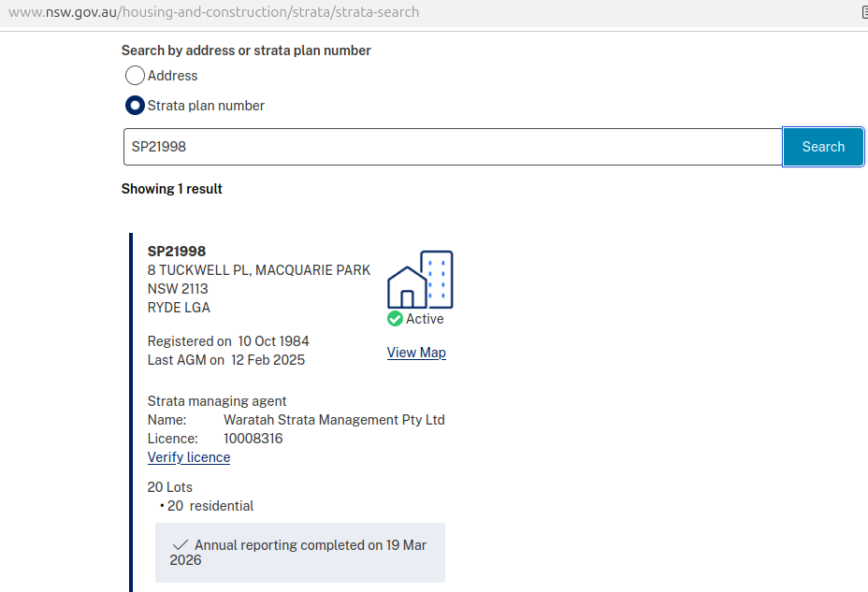Select the Strata plan number radio option

(x=135, y=105)
